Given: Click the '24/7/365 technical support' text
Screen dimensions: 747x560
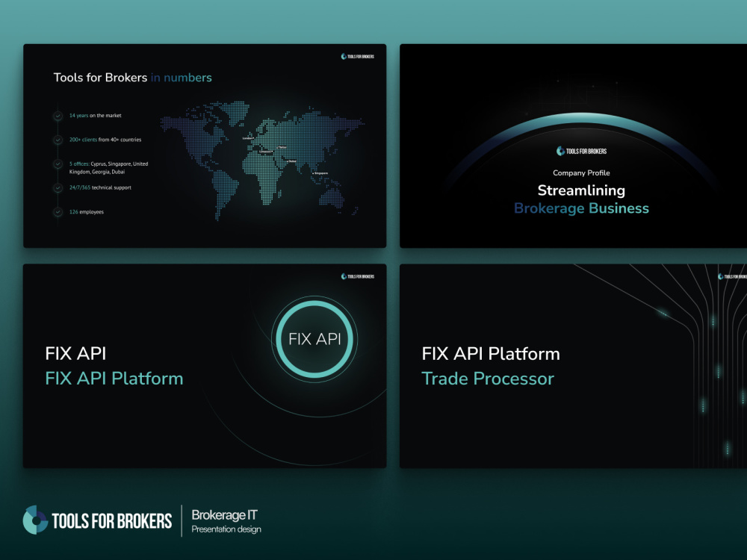Looking at the screenshot, I should pyautogui.click(x=100, y=187).
